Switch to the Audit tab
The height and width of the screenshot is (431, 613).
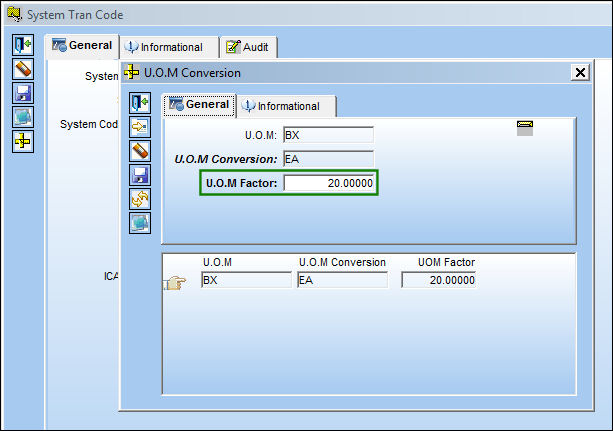(x=248, y=47)
